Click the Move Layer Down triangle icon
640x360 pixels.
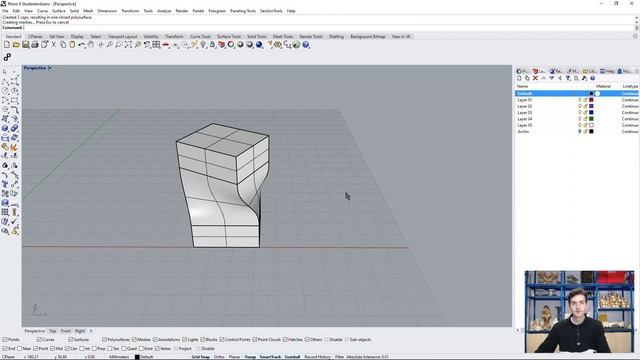click(552, 78)
